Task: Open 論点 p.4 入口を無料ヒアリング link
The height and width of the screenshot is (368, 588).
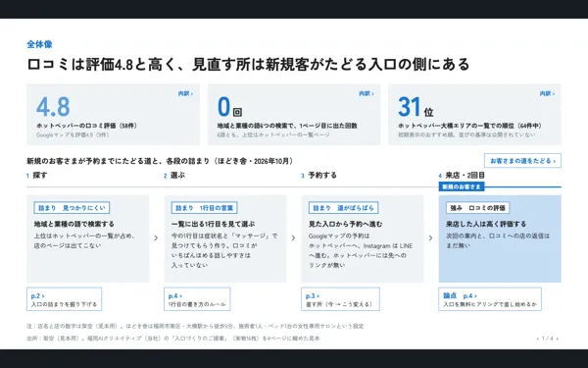Action: (490, 299)
